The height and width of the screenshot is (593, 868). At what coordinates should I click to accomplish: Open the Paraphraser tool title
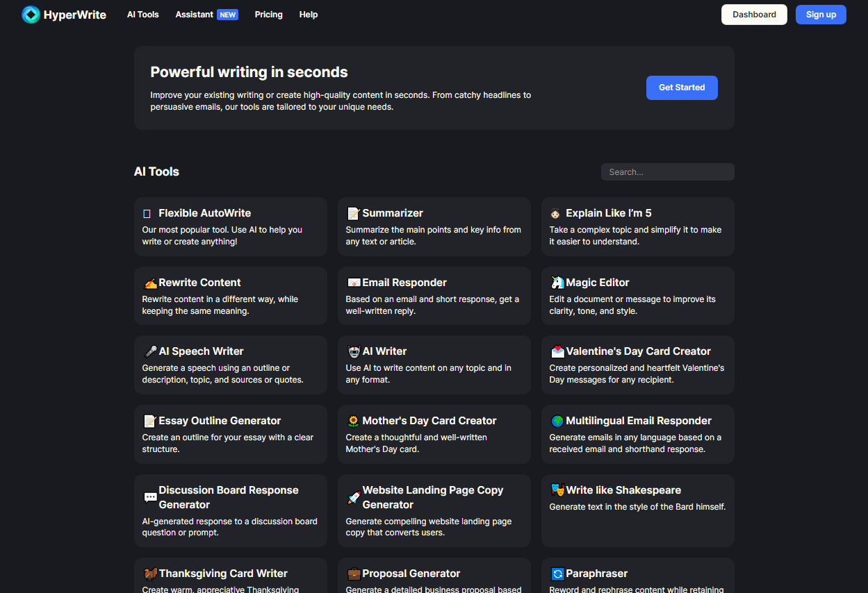(597, 574)
